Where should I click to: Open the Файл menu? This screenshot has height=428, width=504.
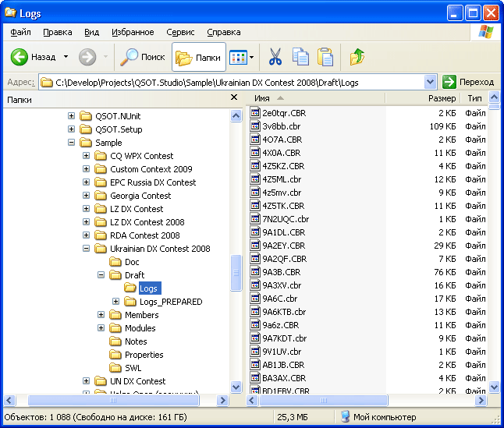[x=21, y=32]
